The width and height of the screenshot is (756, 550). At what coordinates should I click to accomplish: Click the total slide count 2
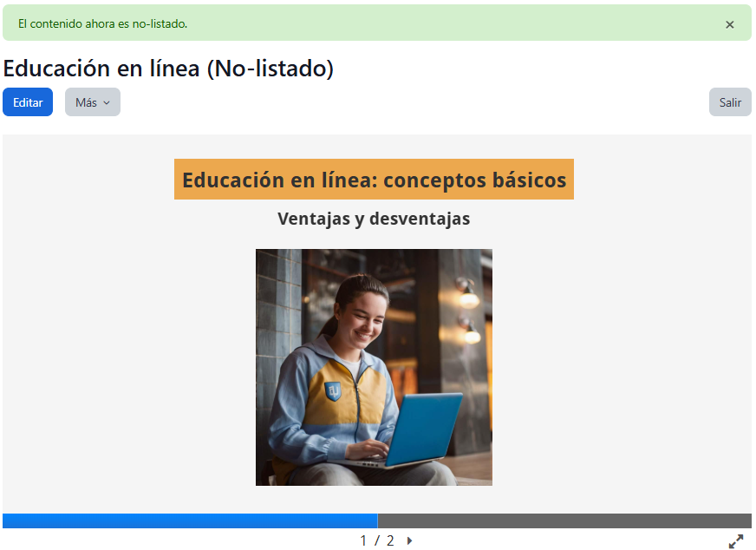point(390,540)
